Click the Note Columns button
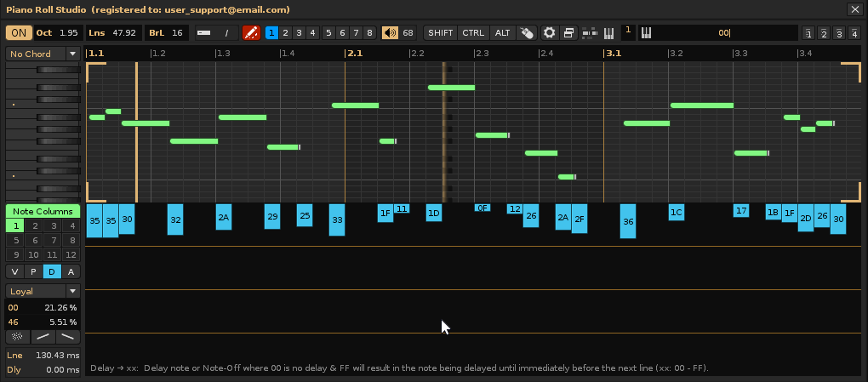Screen dimensions: 868x382 [43, 211]
